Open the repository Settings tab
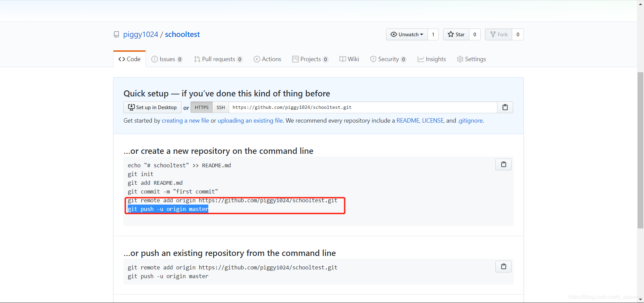This screenshot has height=303, width=644. click(x=471, y=59)
